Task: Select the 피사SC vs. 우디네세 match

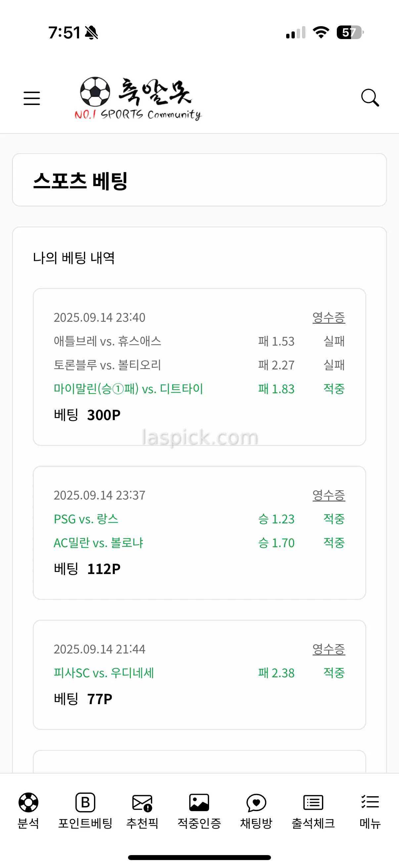Action: coord(104,673)
